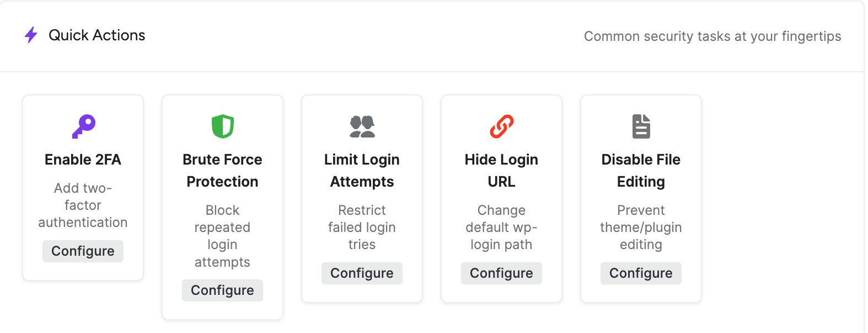The height and width of the screenshot is (333, 868).
Task: Click the Disable File Editing heading
Action: (x=641, y=171)
